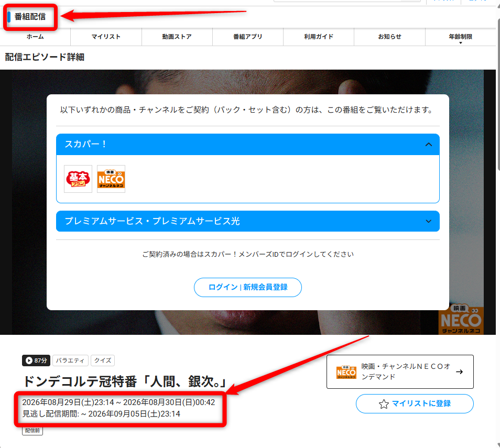Select the 利用ガイド tab
Image resolution: width=500 pixels, height=448 pixels.
[319, 37]
